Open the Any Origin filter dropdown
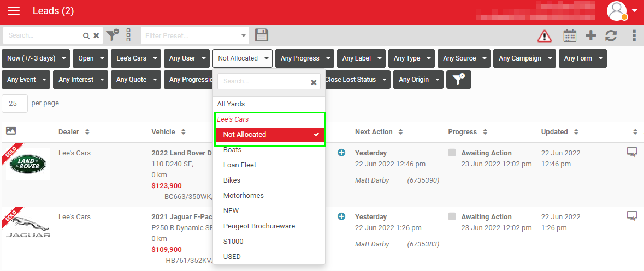The height and width of the screenshot is (271, 644). tap(418, 80)
